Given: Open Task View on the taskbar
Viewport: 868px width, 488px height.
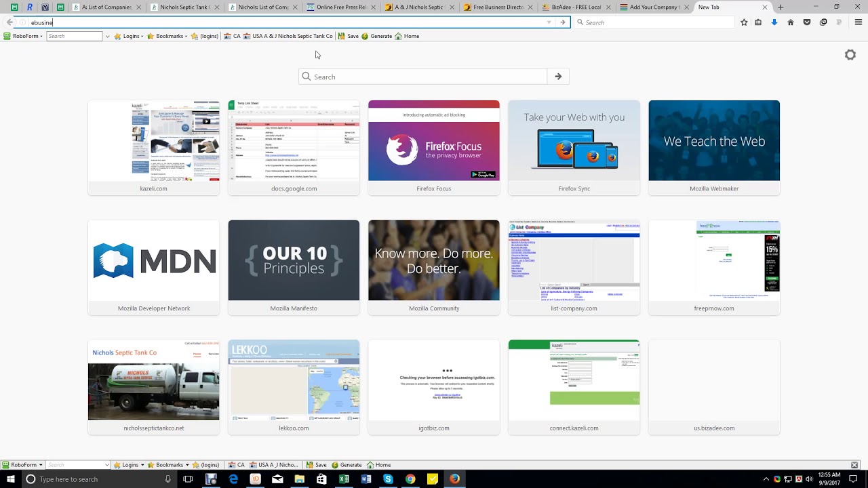Looking at the screenshot, I should click(188, 479).
